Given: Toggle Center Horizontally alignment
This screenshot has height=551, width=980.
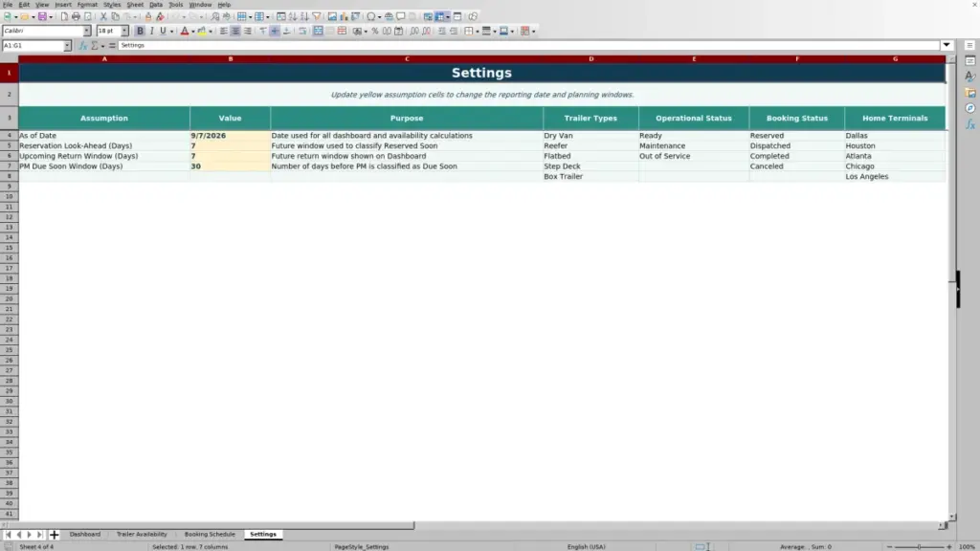Looking at the screenshot, I should 235,31.
